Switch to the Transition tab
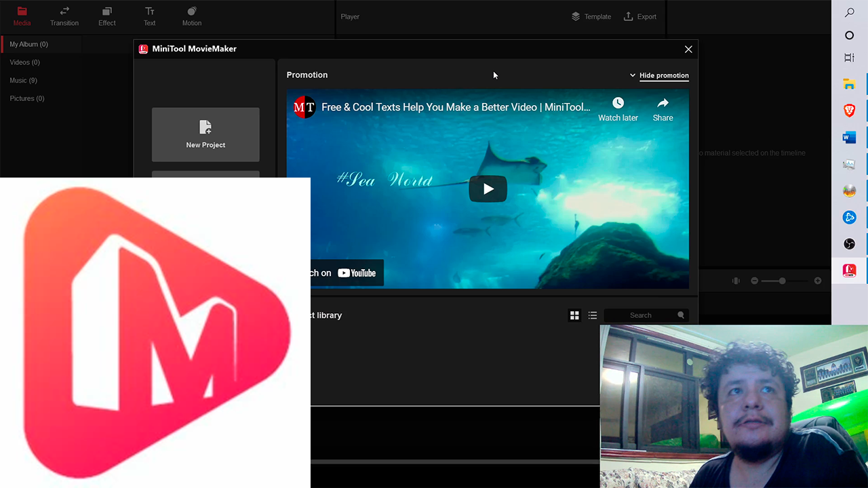The width and height of the screenshot is (868, 488). 64,16
